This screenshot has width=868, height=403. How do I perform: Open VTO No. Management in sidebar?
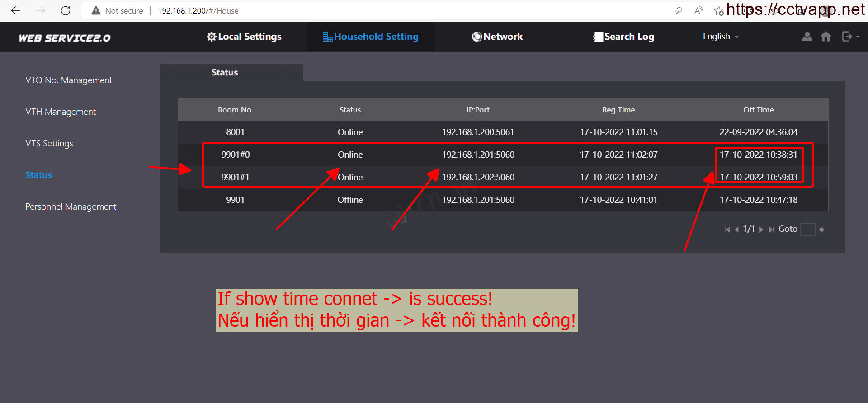tap(69, 80)
